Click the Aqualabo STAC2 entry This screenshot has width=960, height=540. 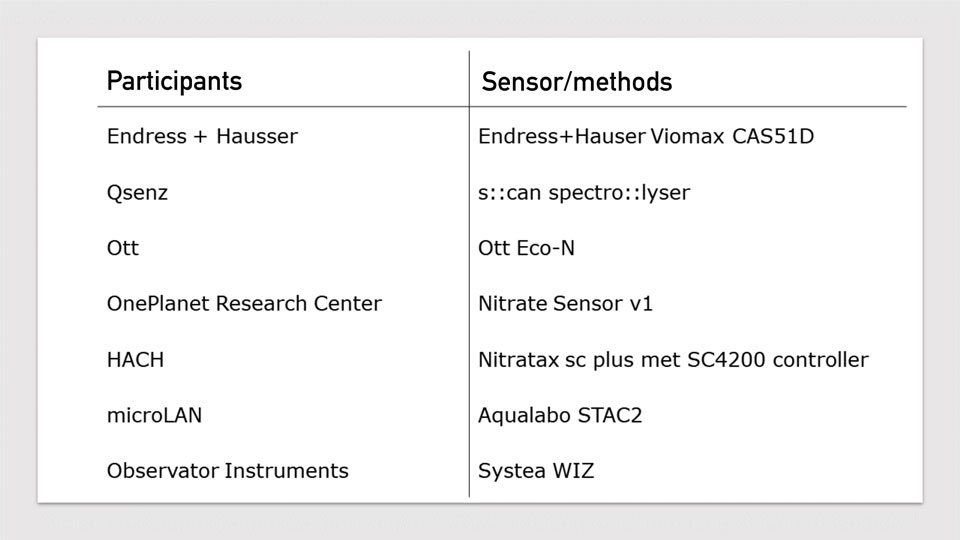pyautogui.click(x=560, y=416)
